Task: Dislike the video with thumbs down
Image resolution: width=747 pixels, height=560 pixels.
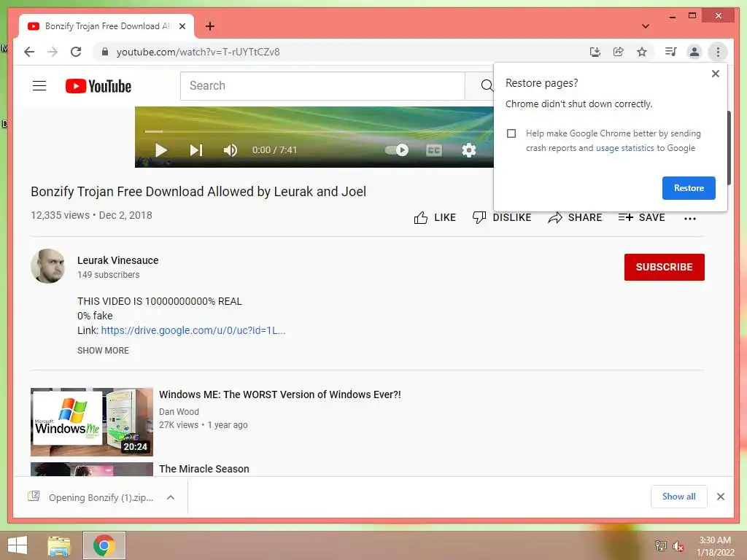Action: tap(501, 217)
